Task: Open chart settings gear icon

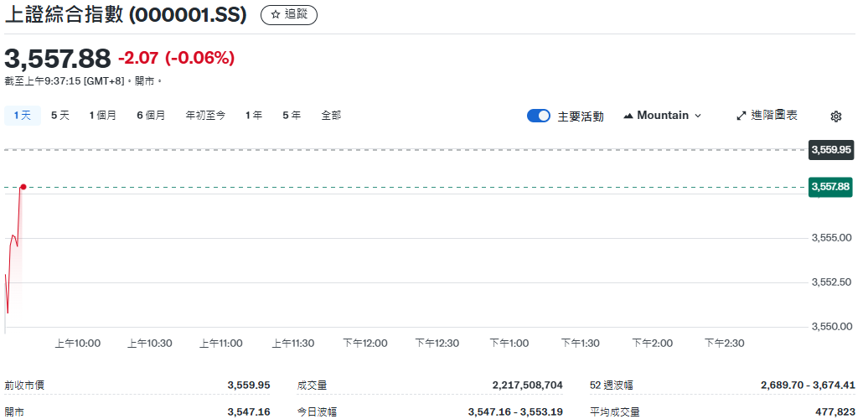Action: pos(836,116)
